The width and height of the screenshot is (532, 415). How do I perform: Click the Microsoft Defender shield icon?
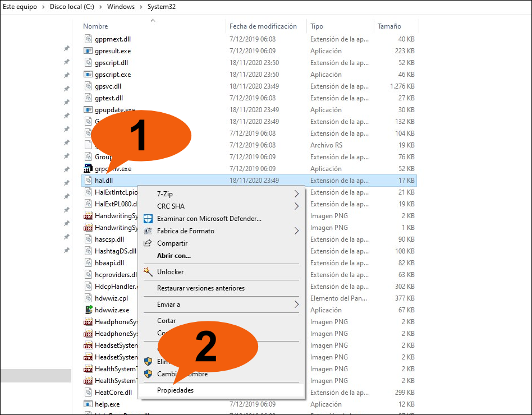pyautogui.click(x=148, y=219)
